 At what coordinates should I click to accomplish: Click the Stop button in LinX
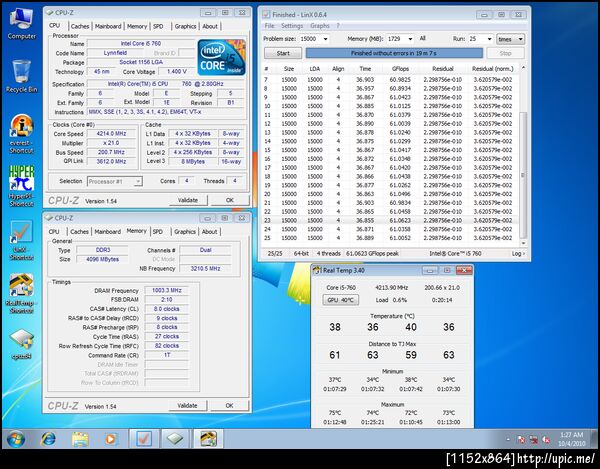[x=505, y=53]
